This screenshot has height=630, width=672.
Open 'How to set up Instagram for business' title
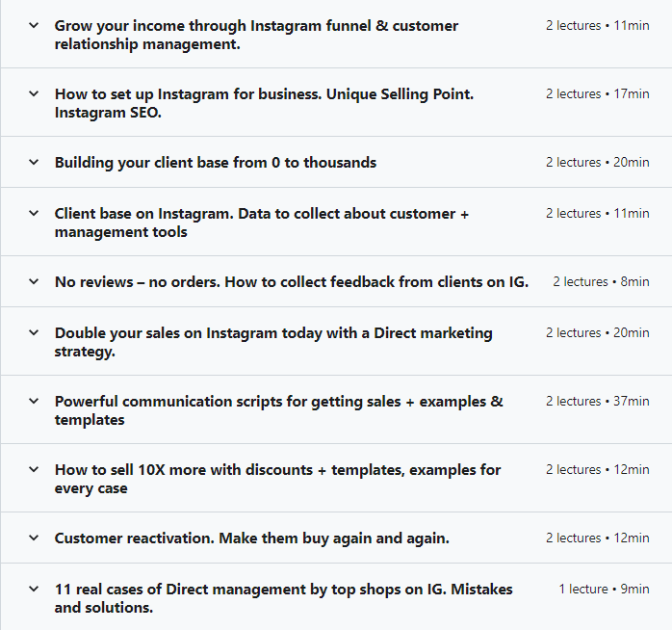tap(264, 103)
